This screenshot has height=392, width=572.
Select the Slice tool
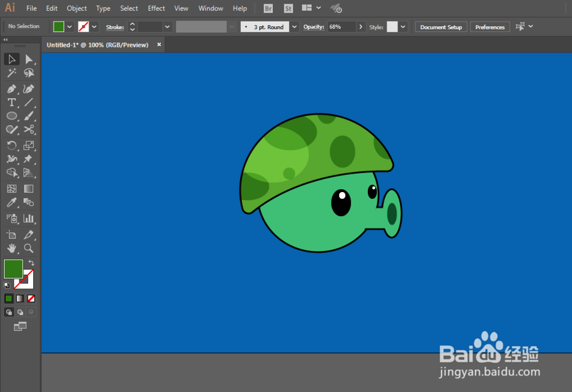point(29,235)
